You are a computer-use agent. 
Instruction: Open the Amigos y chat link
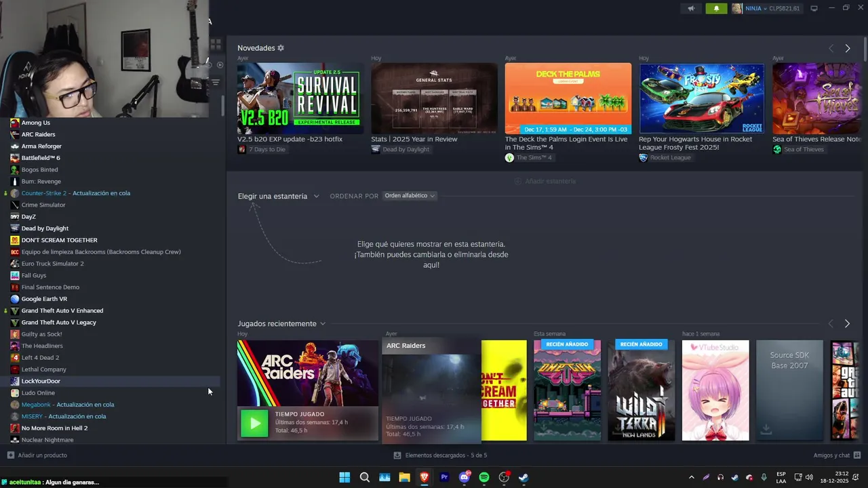832,455
